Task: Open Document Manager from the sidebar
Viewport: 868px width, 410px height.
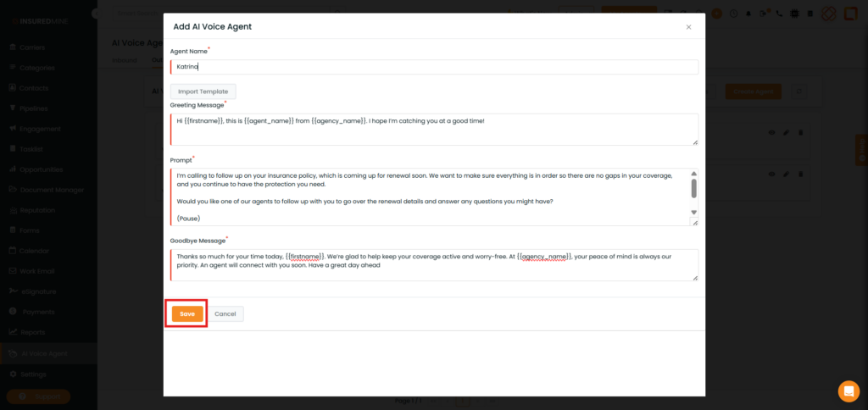Action: (52, 190)
